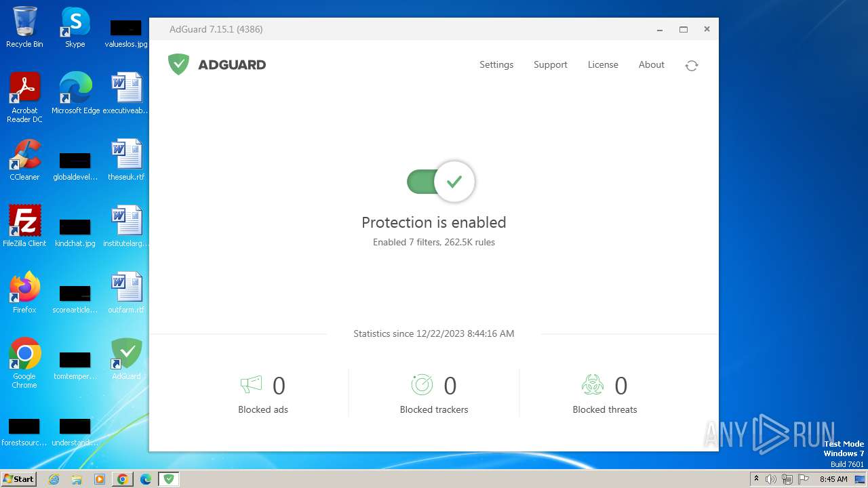Select the Firefox desktop shortcut
Image resolution: width=868 pixels, height=488 pixels.
tap(24, 293)
